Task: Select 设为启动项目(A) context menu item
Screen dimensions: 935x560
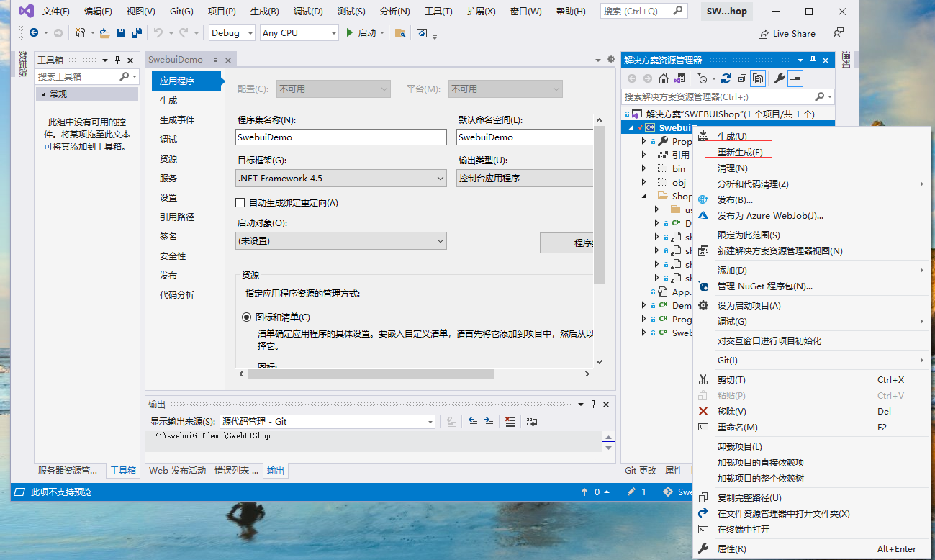Action: pyautogui.click(x=749, y=306)
